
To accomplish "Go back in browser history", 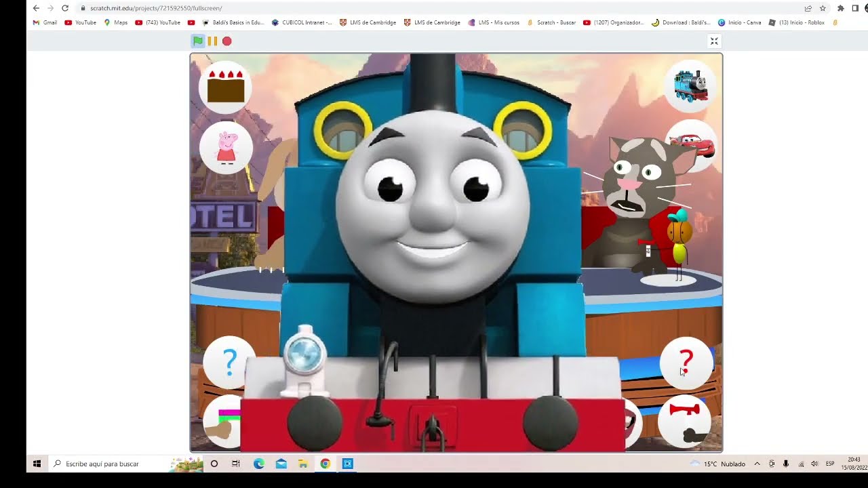I will tap(36, 8).
